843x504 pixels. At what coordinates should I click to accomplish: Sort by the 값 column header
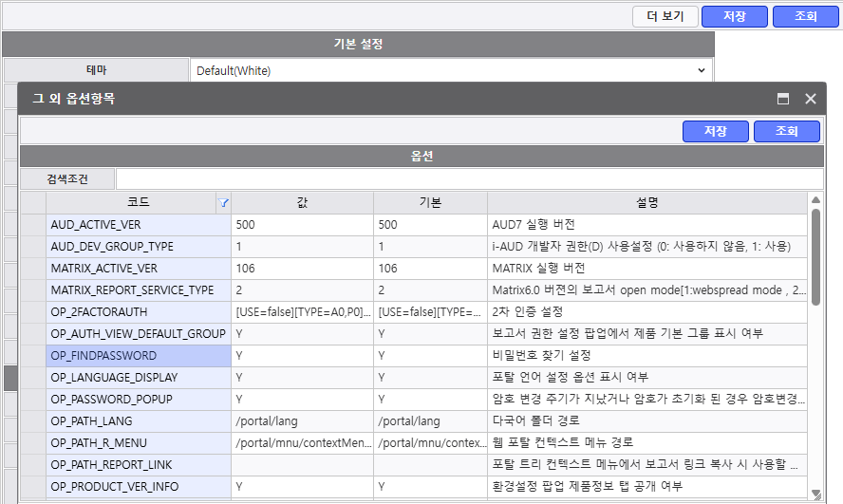302,203
